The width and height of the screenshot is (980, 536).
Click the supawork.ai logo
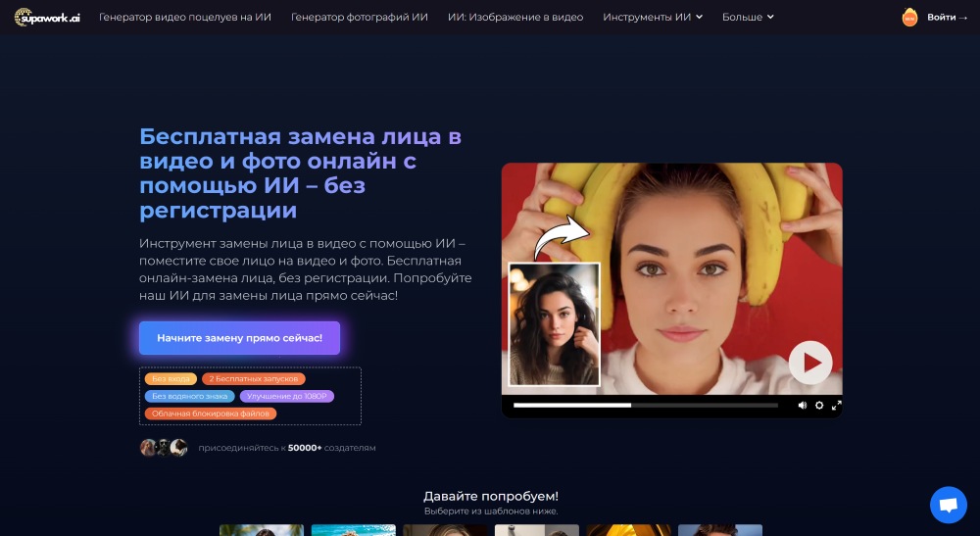point(47,18)
